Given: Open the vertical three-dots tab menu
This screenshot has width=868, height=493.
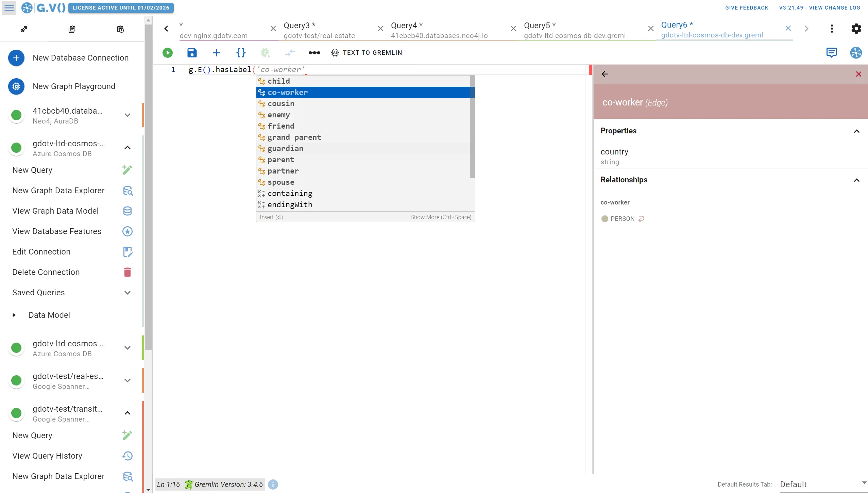Looking at the screenshot, I should pos(832,29).
